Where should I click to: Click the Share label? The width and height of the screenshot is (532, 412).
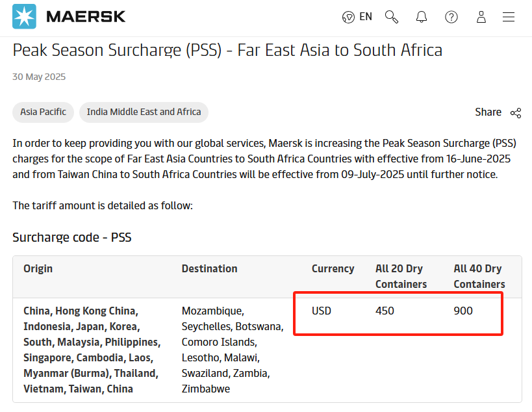click(488, 112)
